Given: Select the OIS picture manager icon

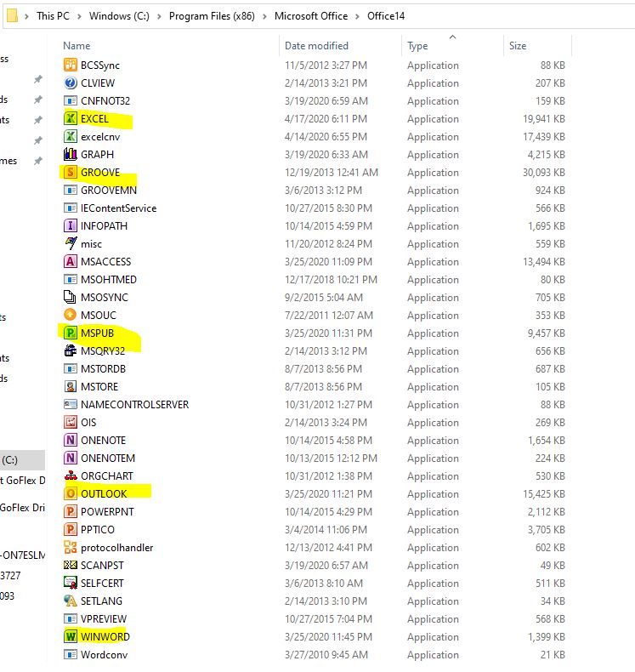Looking at the screenshot, I should (x=71, y=422).
